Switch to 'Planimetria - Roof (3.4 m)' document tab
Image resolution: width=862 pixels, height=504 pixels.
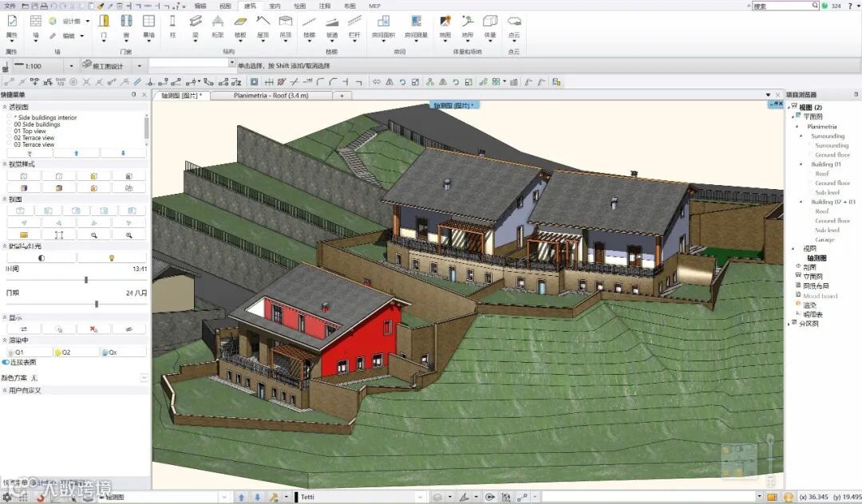(x=271, y=96)
